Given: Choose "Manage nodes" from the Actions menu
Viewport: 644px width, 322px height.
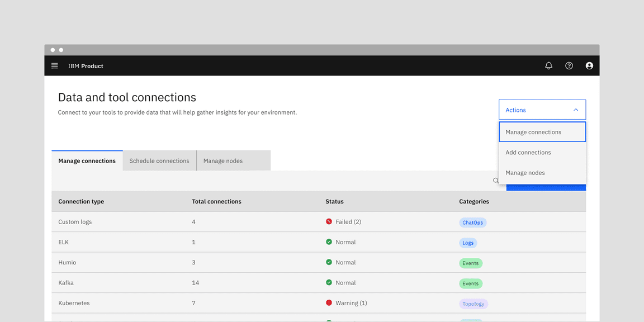Looking at the screenshot, I should point(525,172).
